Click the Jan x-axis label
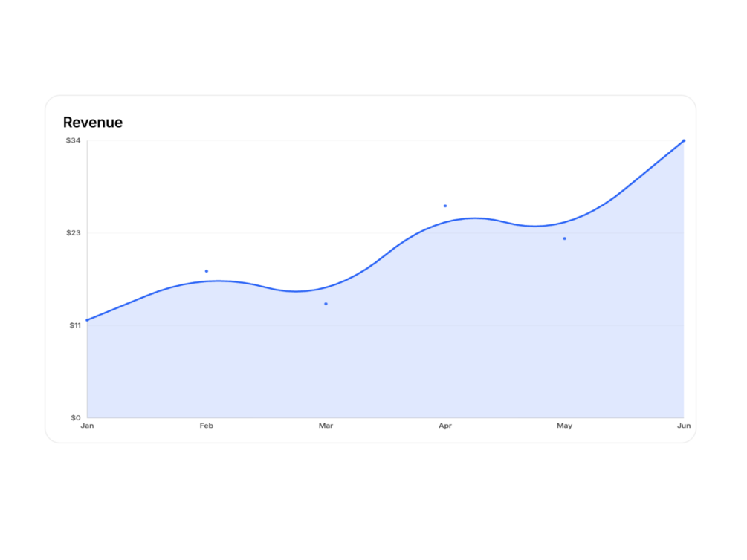 (87, 426)
